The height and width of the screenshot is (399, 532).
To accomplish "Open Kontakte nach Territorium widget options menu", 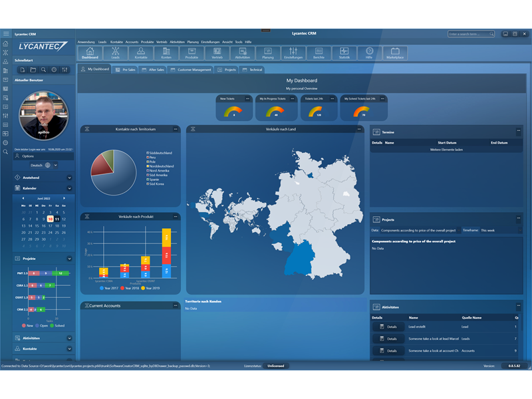I will (176, 129).
